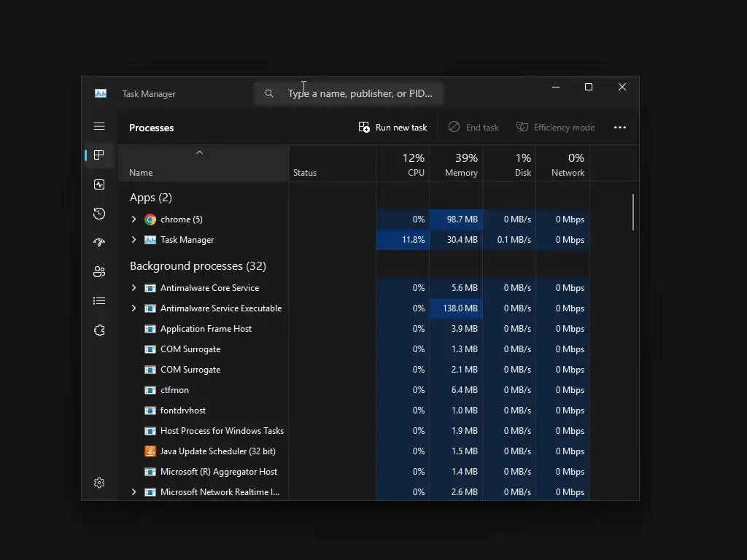Image resolution: width=747 pixels, height=560 pixels.
Task: Click the search magnifier icon
Action: coord(269,93)
